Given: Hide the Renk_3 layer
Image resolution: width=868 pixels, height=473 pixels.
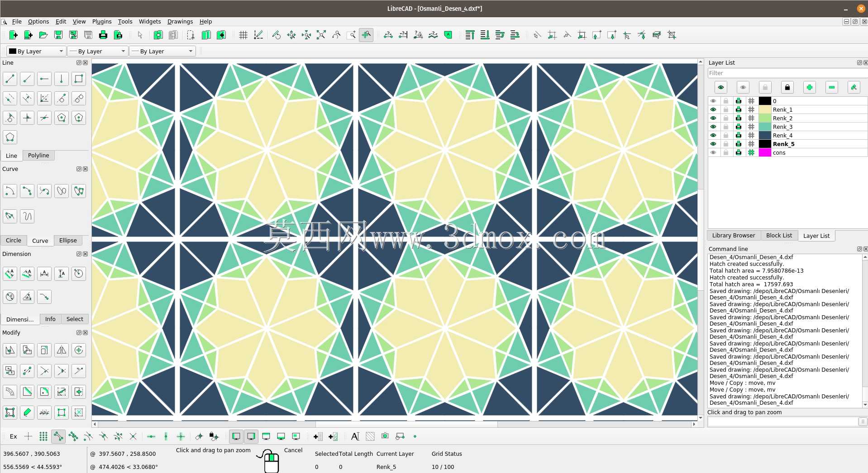Looking at the screenshot, I should [714, 127].
